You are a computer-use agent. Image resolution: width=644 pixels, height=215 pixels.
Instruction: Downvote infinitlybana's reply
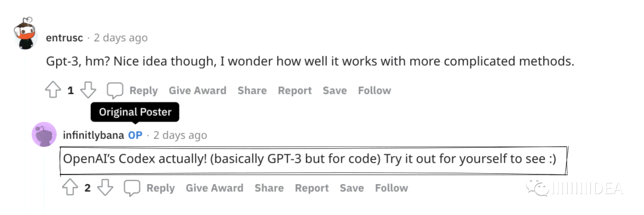pyautogui.click(x=105, y=188)
